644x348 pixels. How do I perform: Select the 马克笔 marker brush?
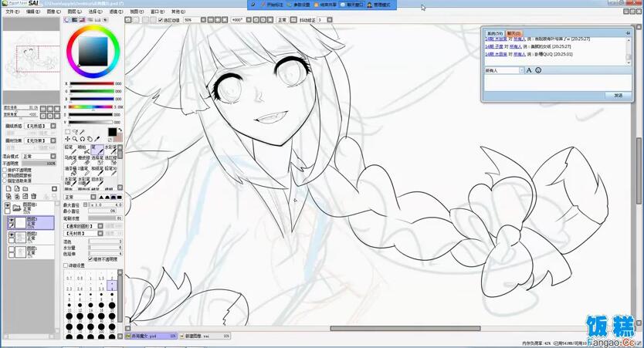click(71, 160)
